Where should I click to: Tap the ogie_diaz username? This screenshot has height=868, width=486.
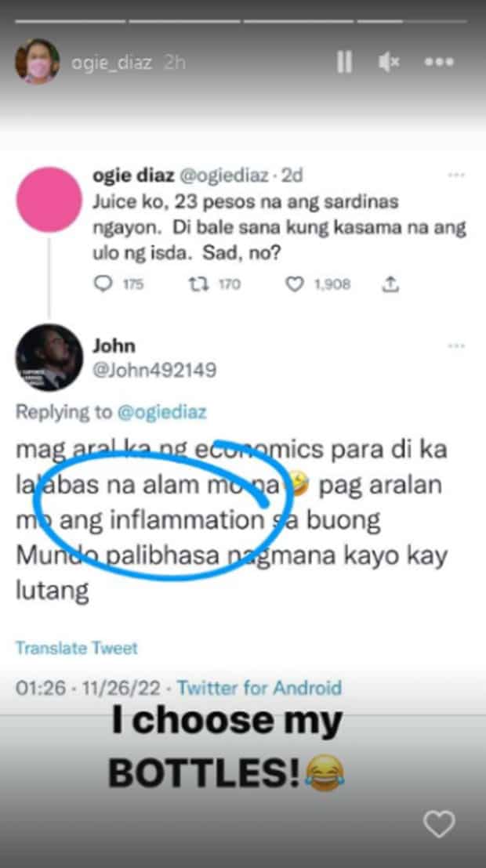pos(111,63)
